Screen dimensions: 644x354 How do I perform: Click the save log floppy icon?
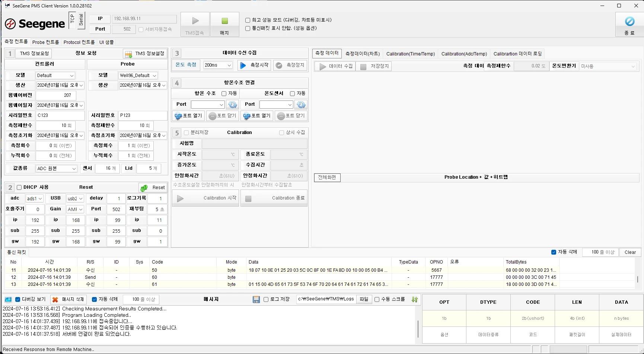coord(256,299)
